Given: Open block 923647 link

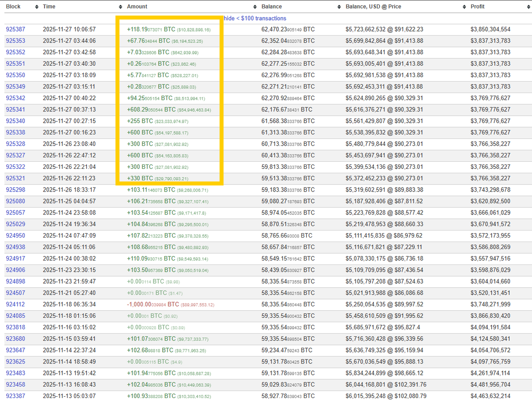Looking at the screenshot, I should pyautogui.click(x=16, y=350).
